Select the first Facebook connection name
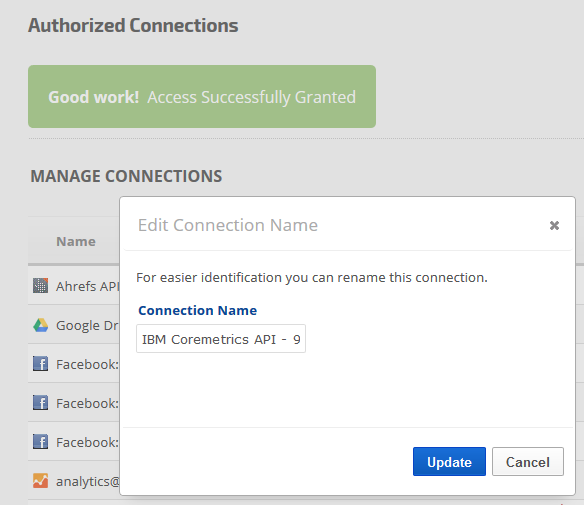 coord(88,365)
